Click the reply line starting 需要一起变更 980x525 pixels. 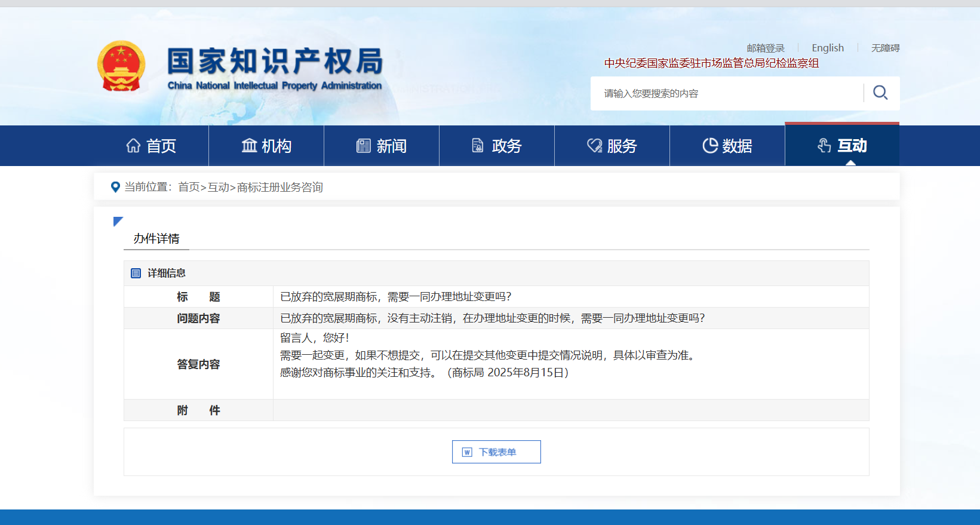(x=489, y=355)
